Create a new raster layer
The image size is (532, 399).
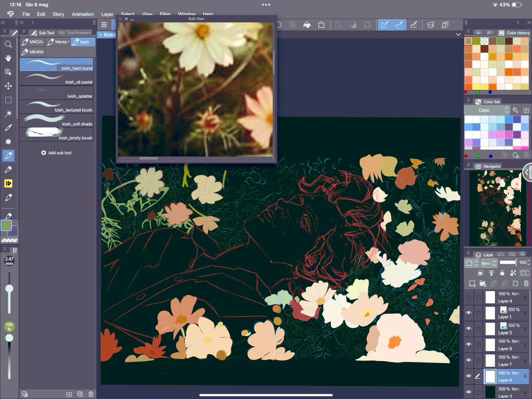coord(472,283)
